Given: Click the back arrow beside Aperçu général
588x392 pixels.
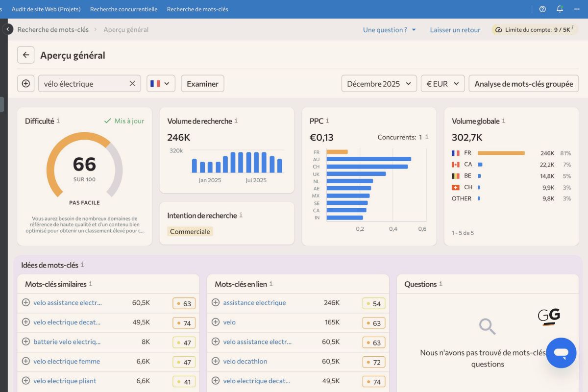Looking at the screenshot, I should coord(25,55).
